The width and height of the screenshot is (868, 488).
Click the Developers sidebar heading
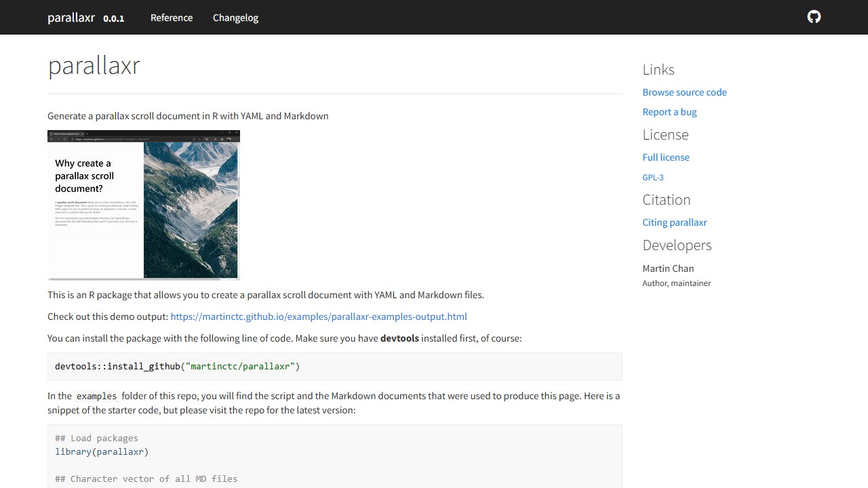[x=677, y=245]
